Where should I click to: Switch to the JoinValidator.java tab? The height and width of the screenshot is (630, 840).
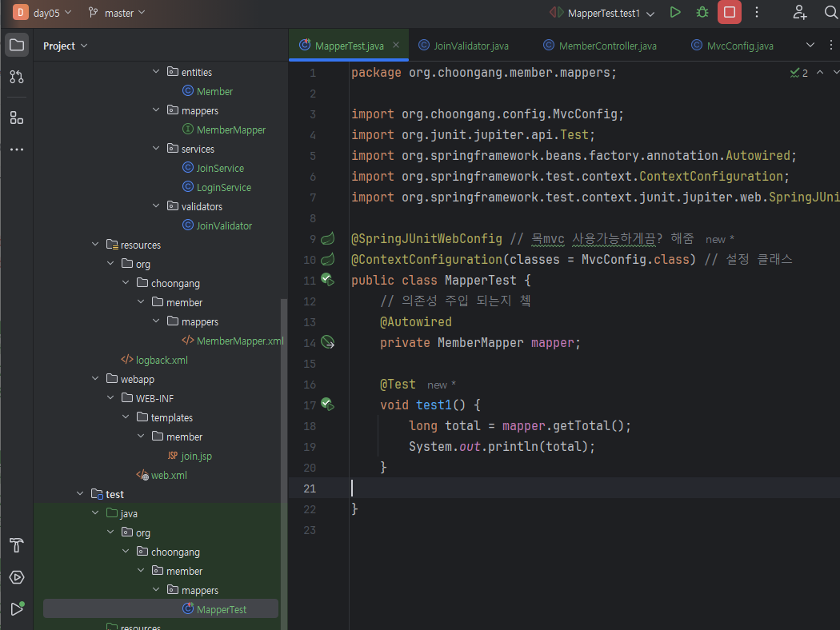(x=463, y=46)
